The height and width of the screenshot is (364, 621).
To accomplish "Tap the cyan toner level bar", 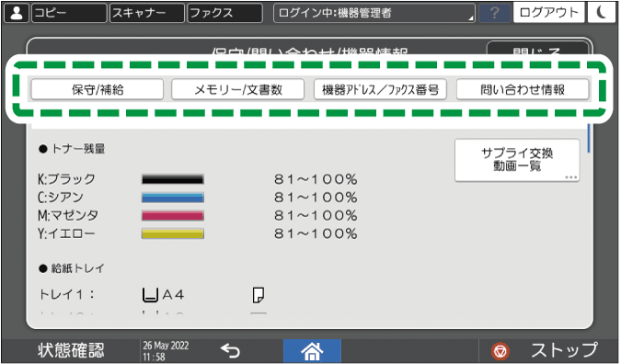I will point(173,197).
